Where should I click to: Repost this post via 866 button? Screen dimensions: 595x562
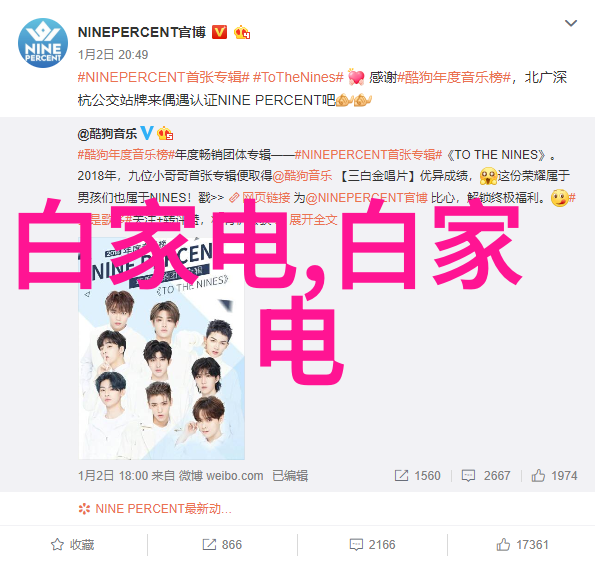222,545
